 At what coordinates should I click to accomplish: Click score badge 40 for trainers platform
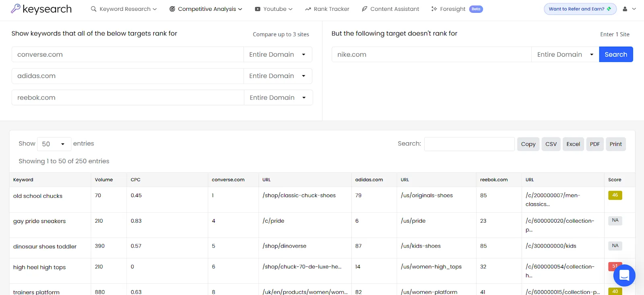615,291
